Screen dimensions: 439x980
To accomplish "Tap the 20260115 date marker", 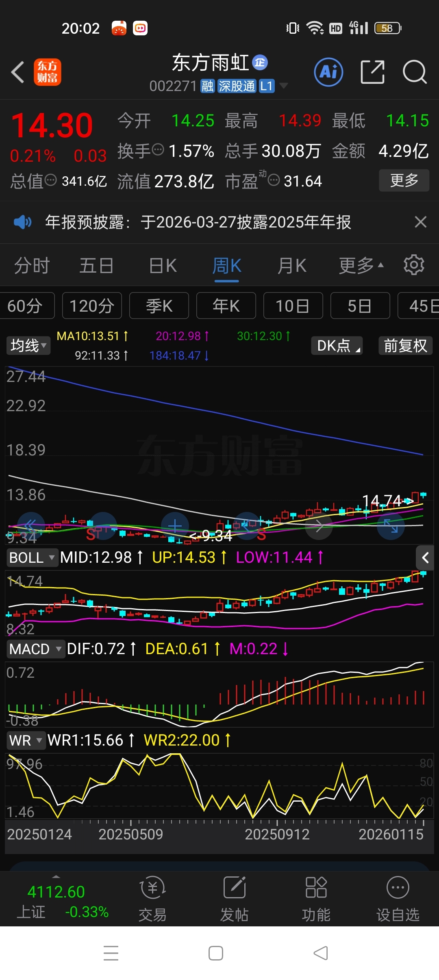I will coord(391,834).
